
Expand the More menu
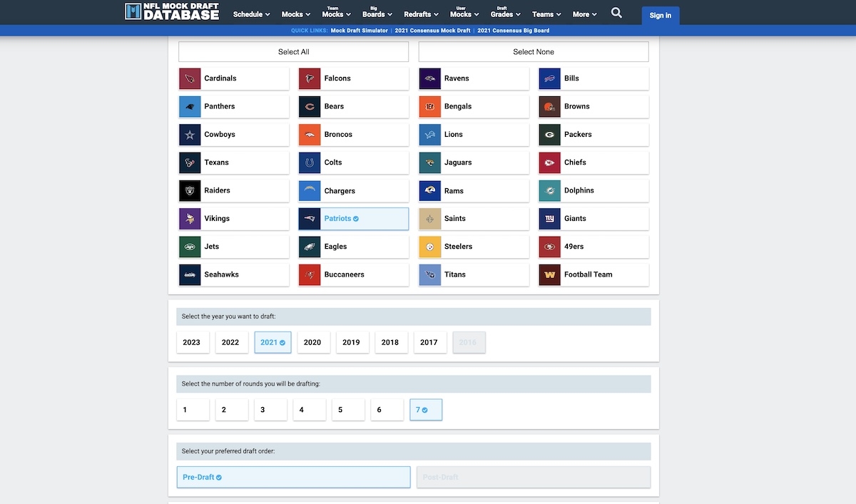[584, 14]
